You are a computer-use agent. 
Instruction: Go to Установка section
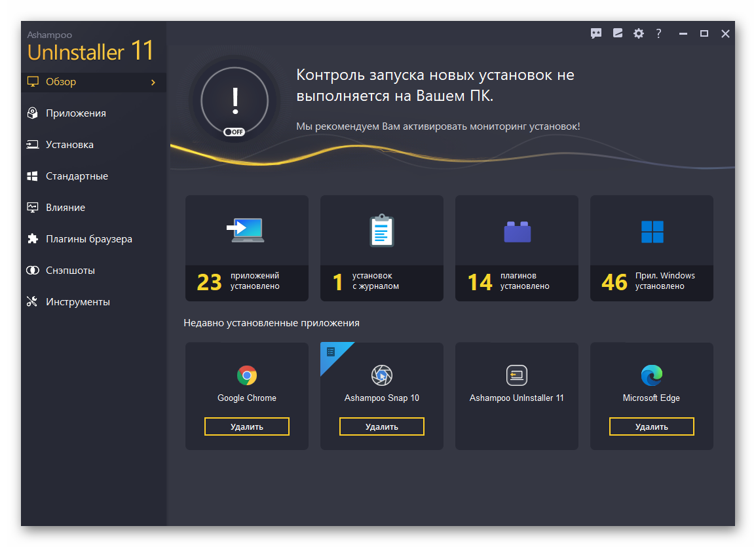pos(94,145)
